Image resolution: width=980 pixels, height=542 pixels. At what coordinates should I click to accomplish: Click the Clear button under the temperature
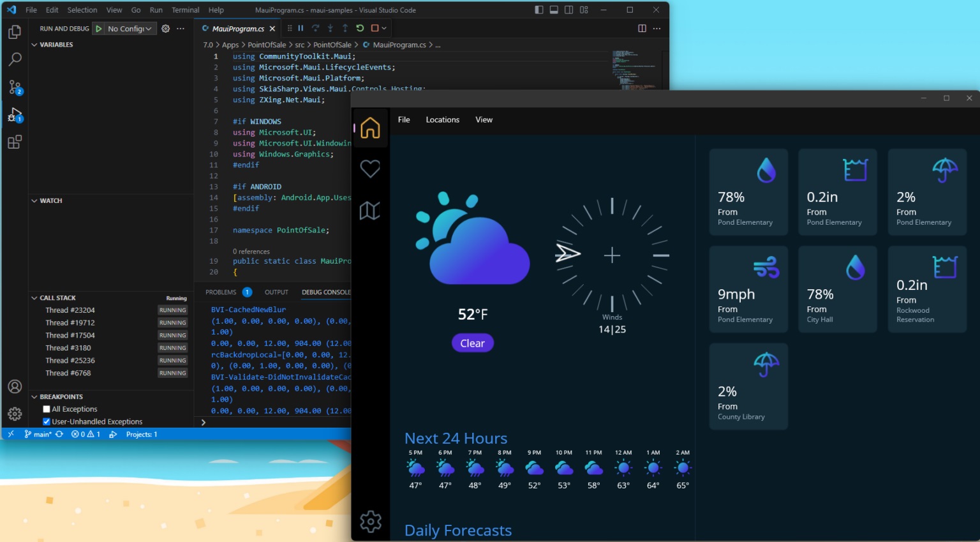(472, 343)
